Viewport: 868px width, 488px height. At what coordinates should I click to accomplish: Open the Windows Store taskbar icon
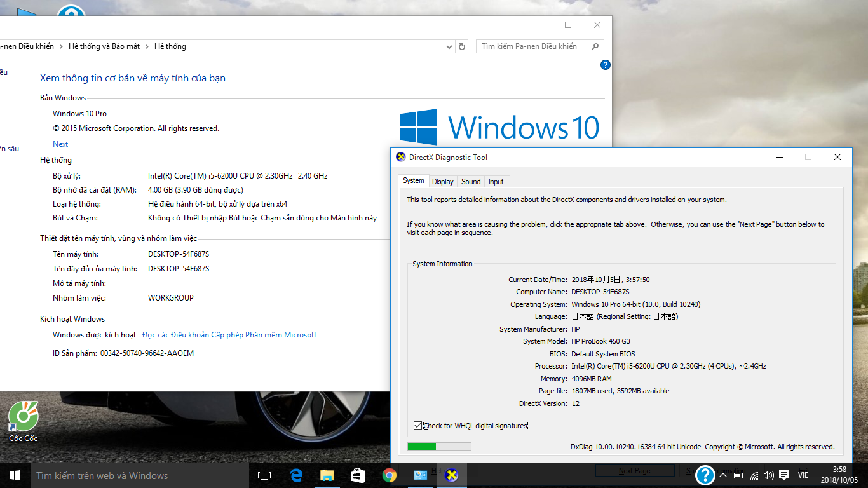[x=358, y=475]
